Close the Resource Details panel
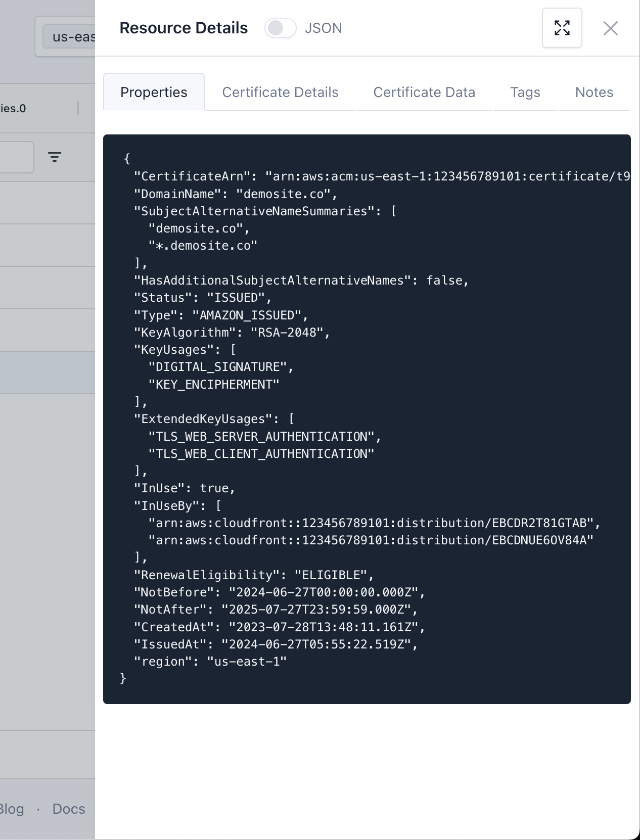Image resolution: width=640 pixels, height=840 pixels. (x=610, y=28)
